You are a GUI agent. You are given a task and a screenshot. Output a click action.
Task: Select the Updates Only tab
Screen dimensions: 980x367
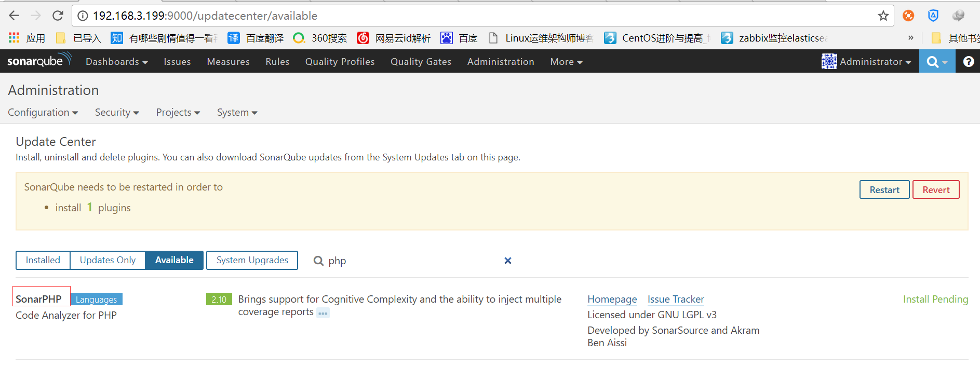point(108,260)
